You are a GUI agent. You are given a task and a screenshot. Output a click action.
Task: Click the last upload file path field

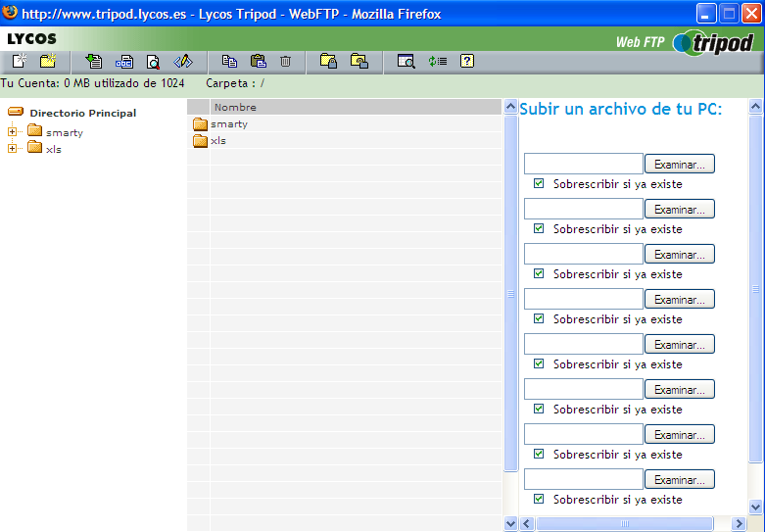pyautogui.click(x=584, y=479)
